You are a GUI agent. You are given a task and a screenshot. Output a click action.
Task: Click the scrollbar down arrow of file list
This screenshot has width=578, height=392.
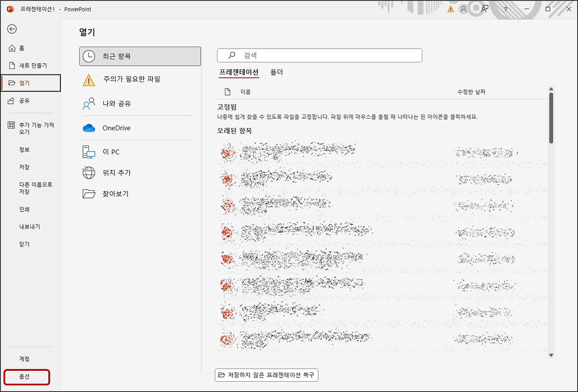551,355
